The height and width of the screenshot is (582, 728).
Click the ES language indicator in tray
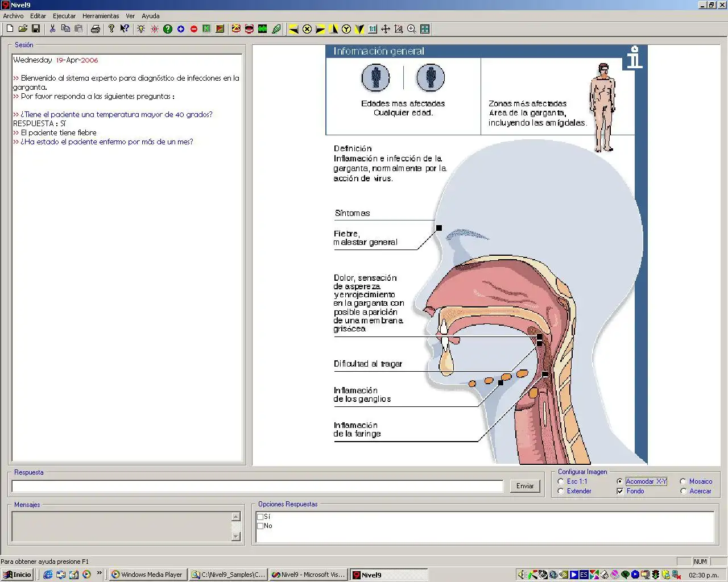point(584,575)
